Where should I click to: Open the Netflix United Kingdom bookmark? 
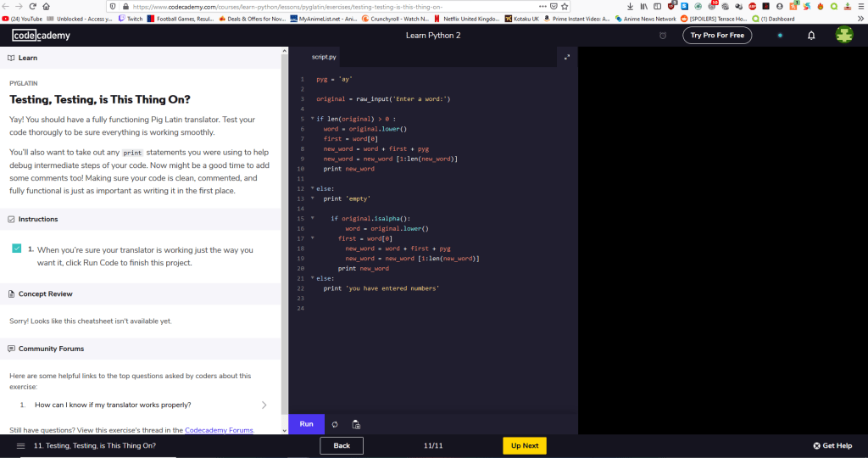pyautogui.click(x=467, y=19)
